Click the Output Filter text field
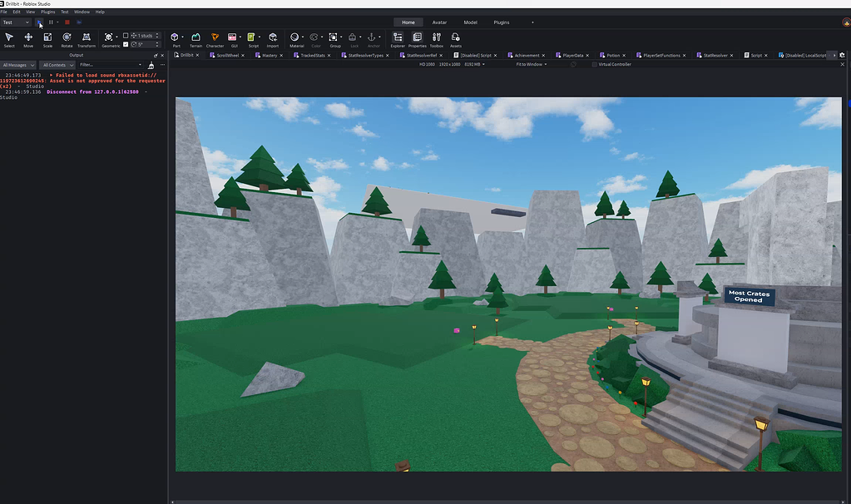851x504 pixels. (x=110, y=65)
